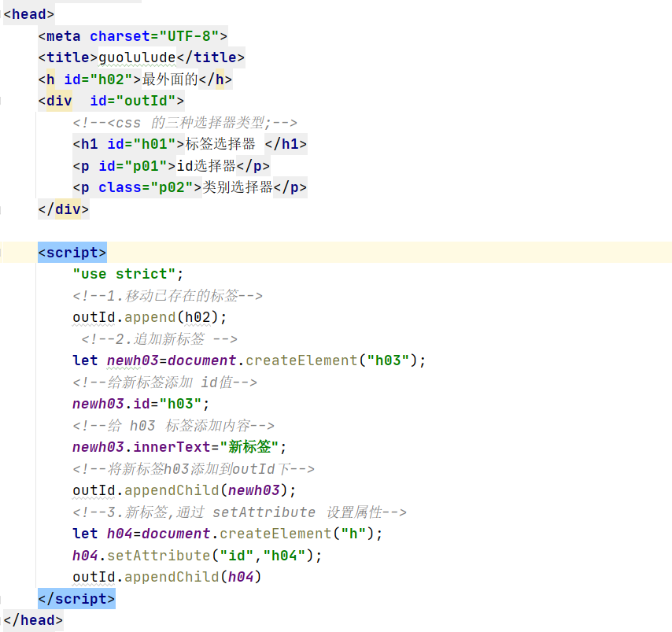Click the paragraph text 类别选择器
672x632 pixels.
pos(238,187)
